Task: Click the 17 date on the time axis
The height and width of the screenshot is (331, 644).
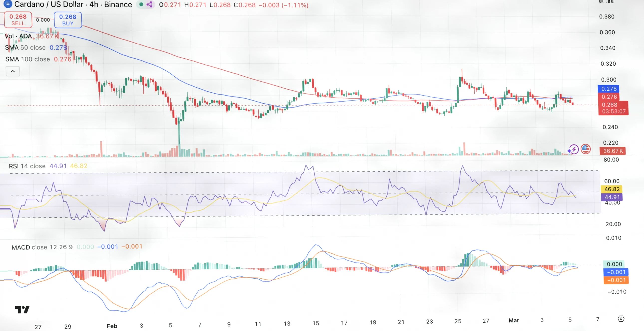Action: click(344, 323)
